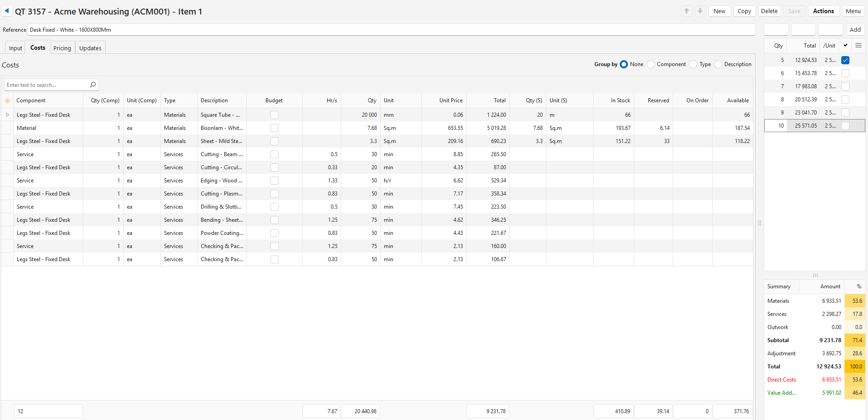The image size is (868, 420).
Task: Select Group by None radio
Action: [624, 64]
